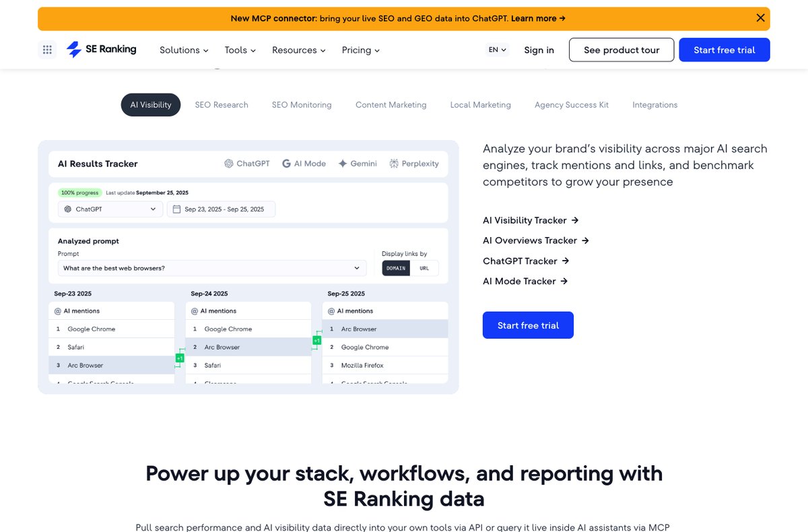808x532 pixels.
Task: Switch to the SEO Monitoring tab
Action: (x=302, y=105)
